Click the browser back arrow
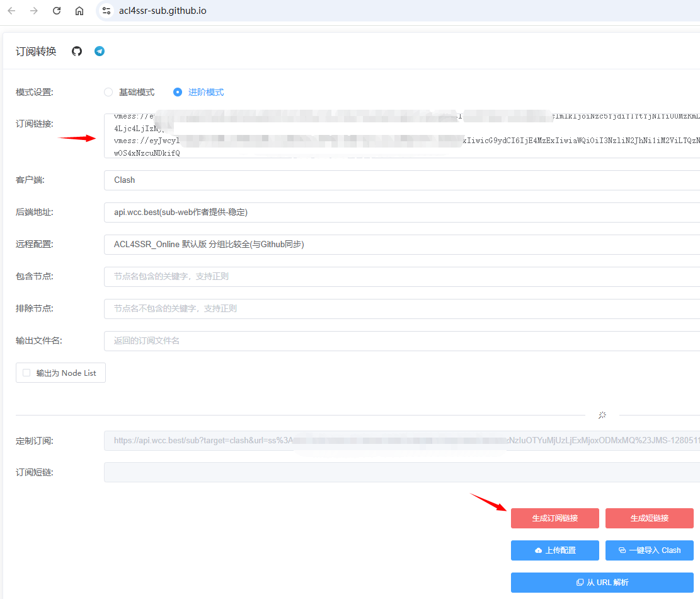The width and height of the screenshot is (700, 599). [x=12, y=11]
